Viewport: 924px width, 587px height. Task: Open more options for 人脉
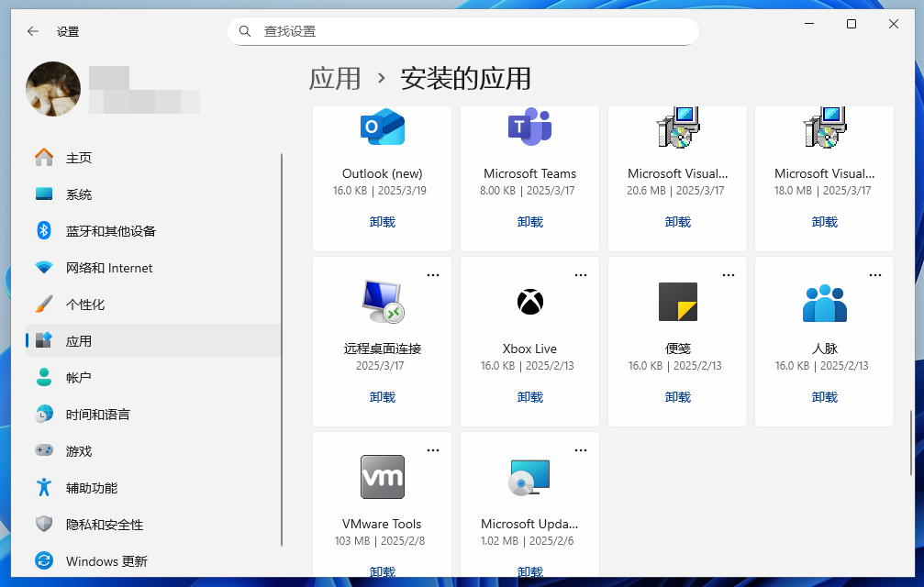tap(875, 275)
